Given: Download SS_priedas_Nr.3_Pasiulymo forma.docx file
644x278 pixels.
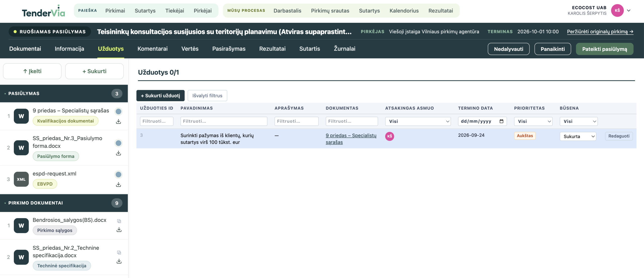Looking at the screenshot, I should tap(118, 153).
